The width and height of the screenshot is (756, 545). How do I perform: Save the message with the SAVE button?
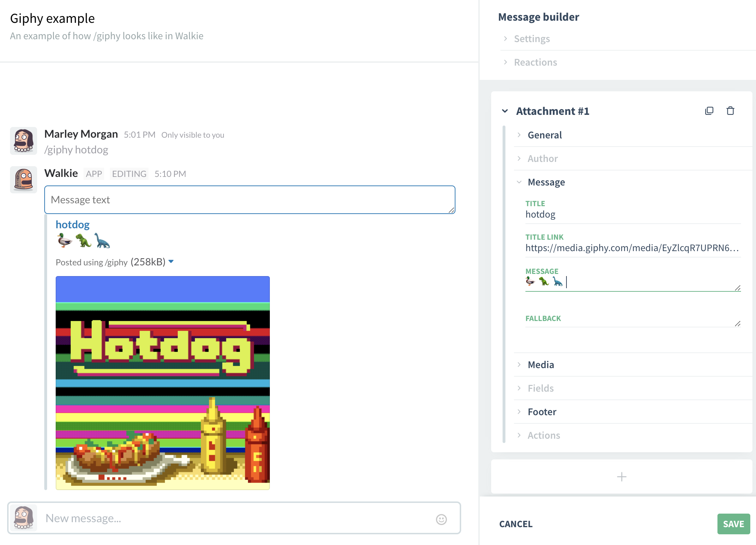pos(734,524)
